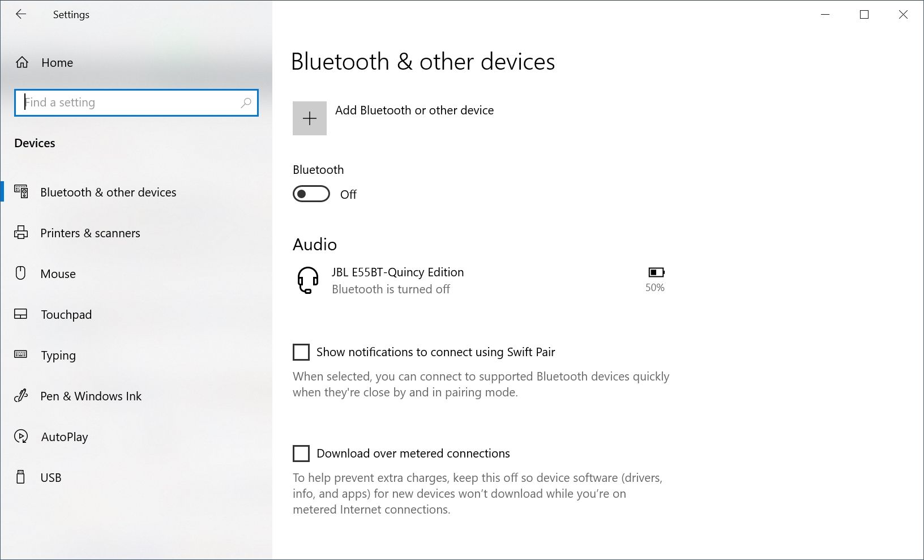This screenshot has width=924, height=560.
Task: Select the Mouse icon in sidebar
Action: 22,273
